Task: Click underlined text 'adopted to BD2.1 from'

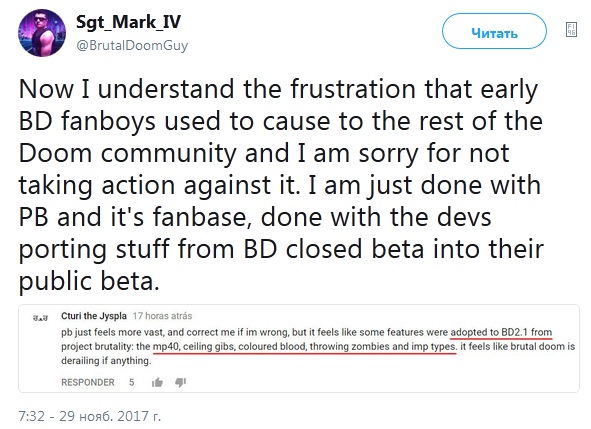Action: click(x=501, y=332)
